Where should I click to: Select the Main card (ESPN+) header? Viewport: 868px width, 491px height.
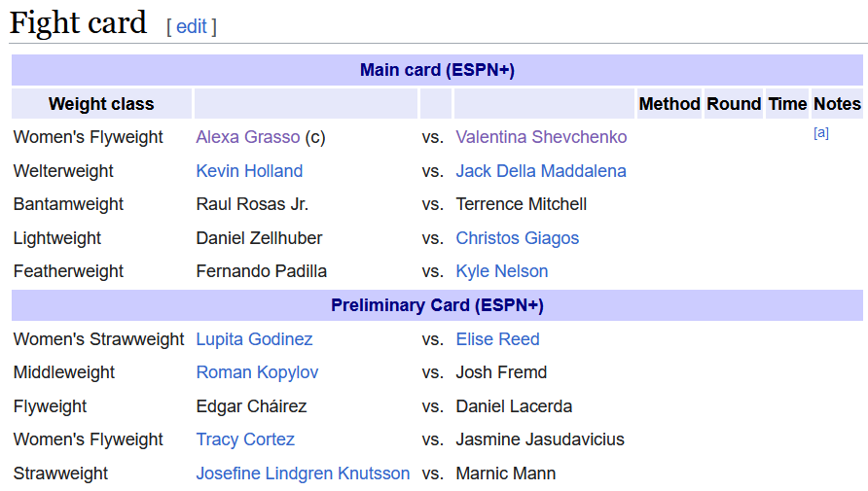pos(437,70)
